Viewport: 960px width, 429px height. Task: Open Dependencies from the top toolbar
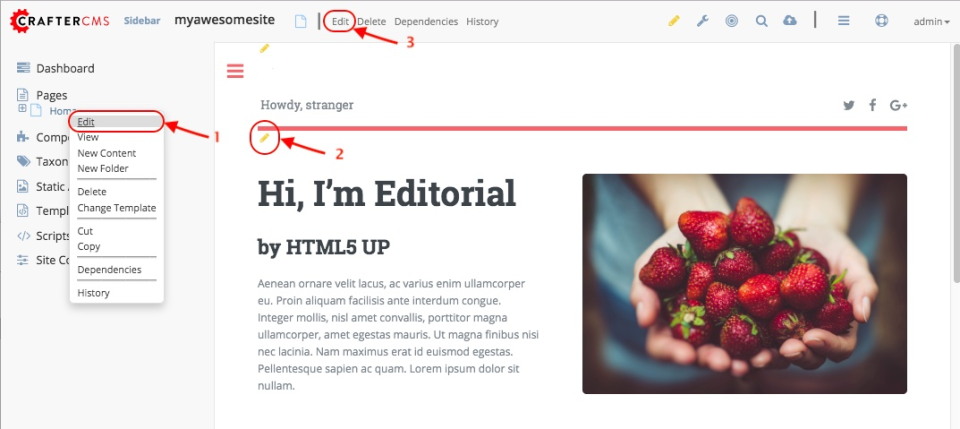426,21
